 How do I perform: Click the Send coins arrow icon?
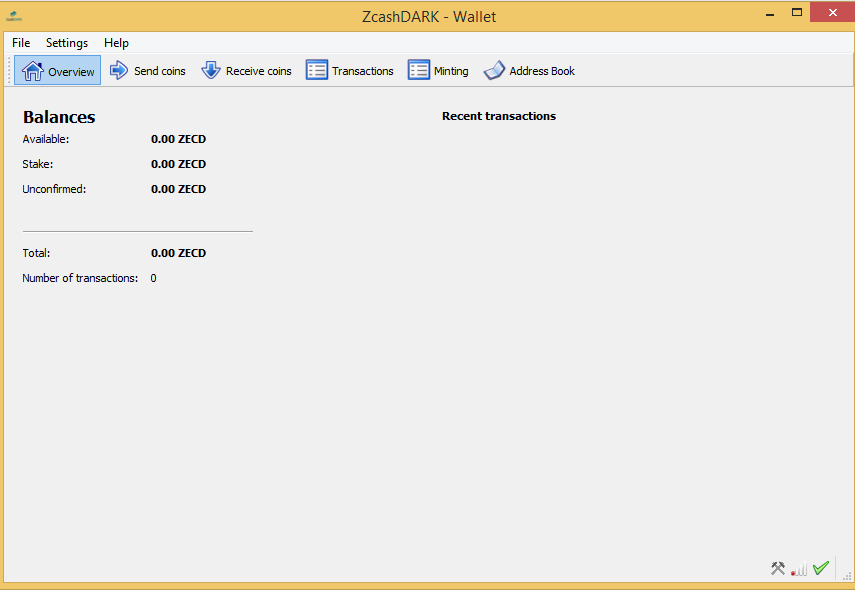118,70
